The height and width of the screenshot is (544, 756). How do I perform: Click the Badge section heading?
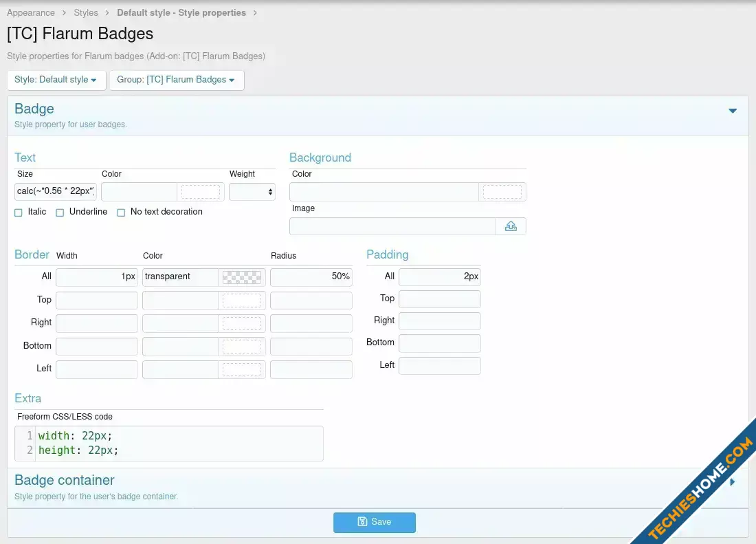tap(34, 109)
